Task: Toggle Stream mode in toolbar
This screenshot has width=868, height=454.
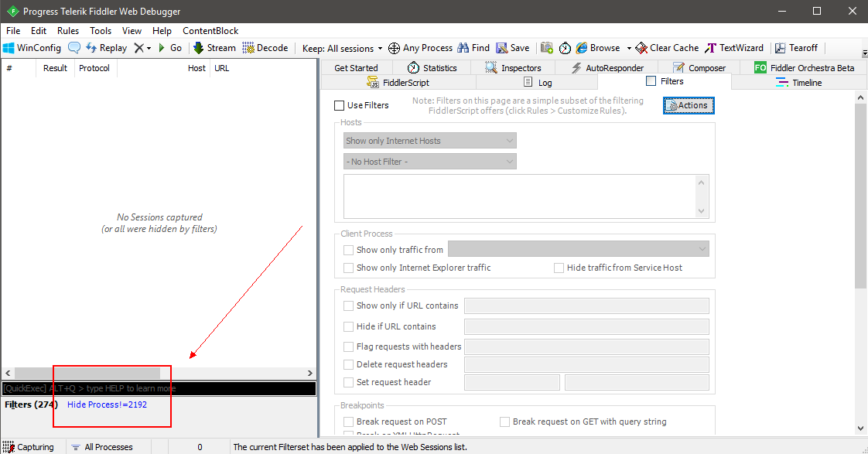Action: click(214, 48)
